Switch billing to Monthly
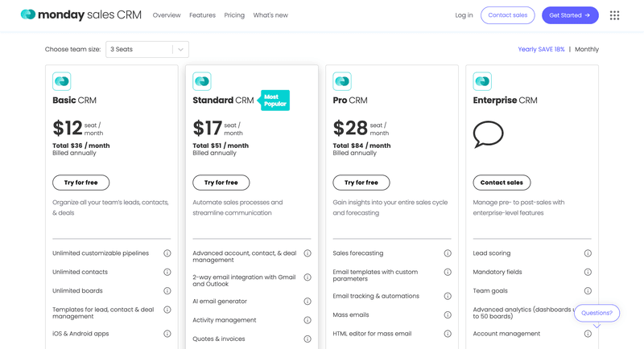The width and height of the screenshot is (644, 349). pos(587,49)
